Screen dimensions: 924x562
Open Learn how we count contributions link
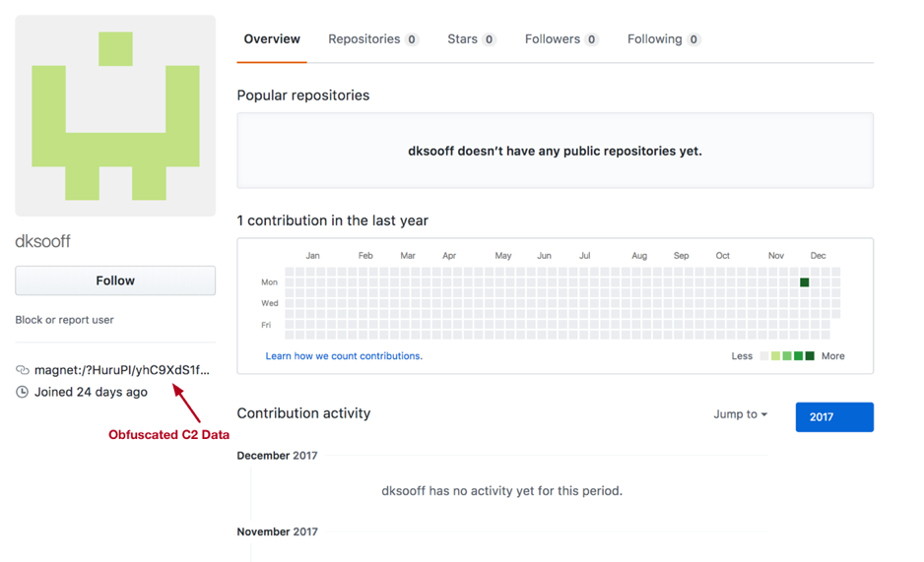pos(344,356)
